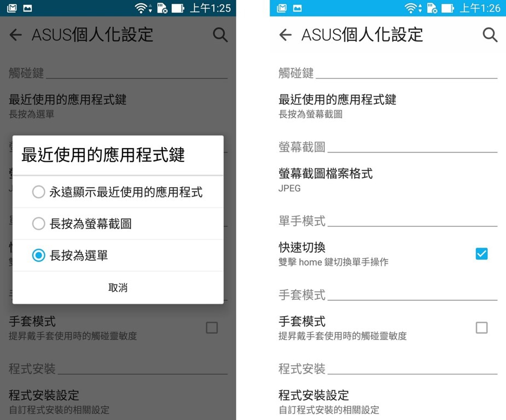Tap battery icon in right status bar

coord(447,8)
